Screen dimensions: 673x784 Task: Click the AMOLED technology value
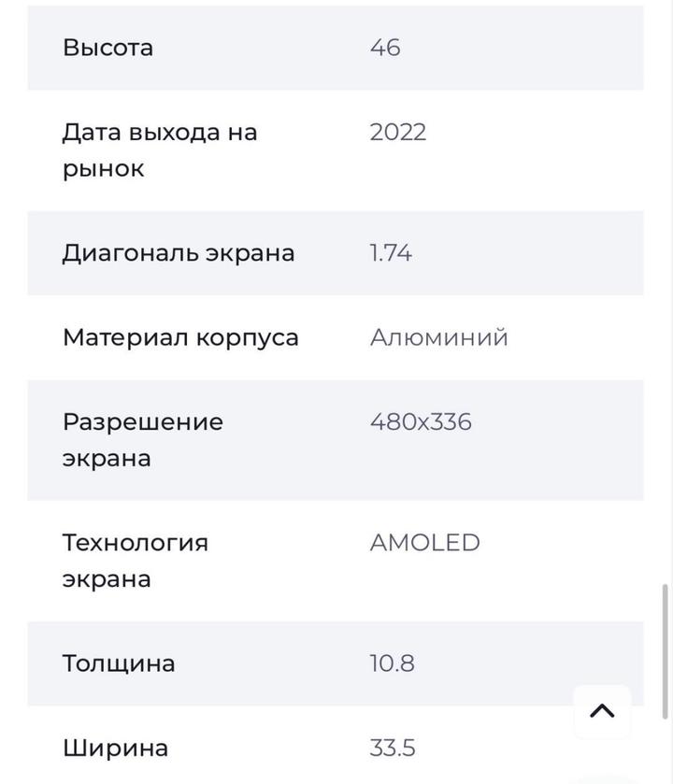(x=425, y=543)
